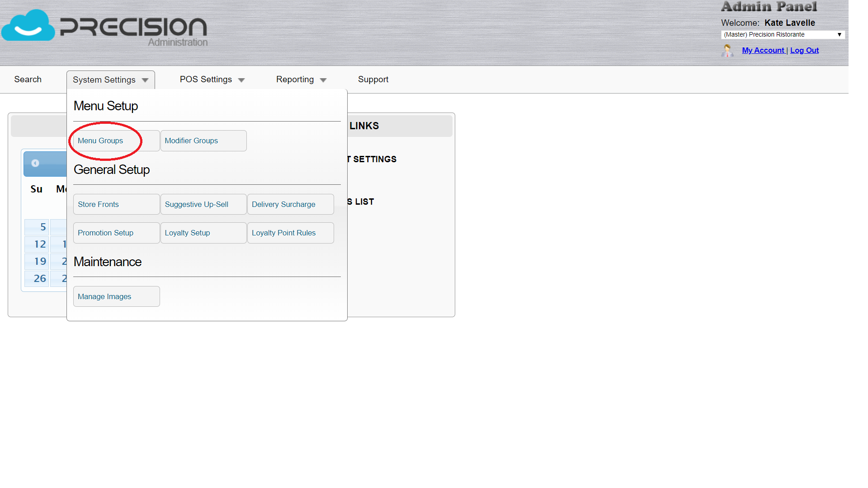Expand the POS Settings menu

(212, 80)
